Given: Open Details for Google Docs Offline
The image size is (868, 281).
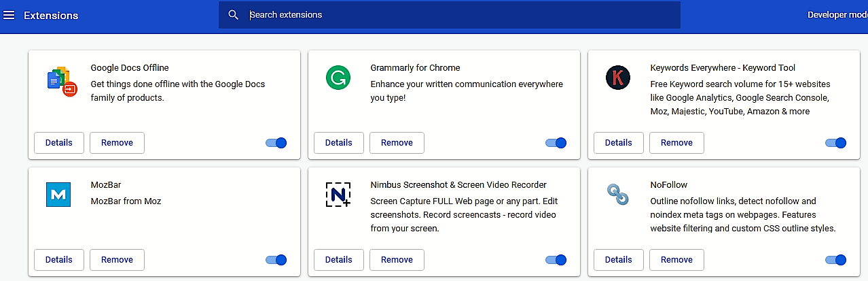Looking at the screenshot, I should (x=59, y=143).
